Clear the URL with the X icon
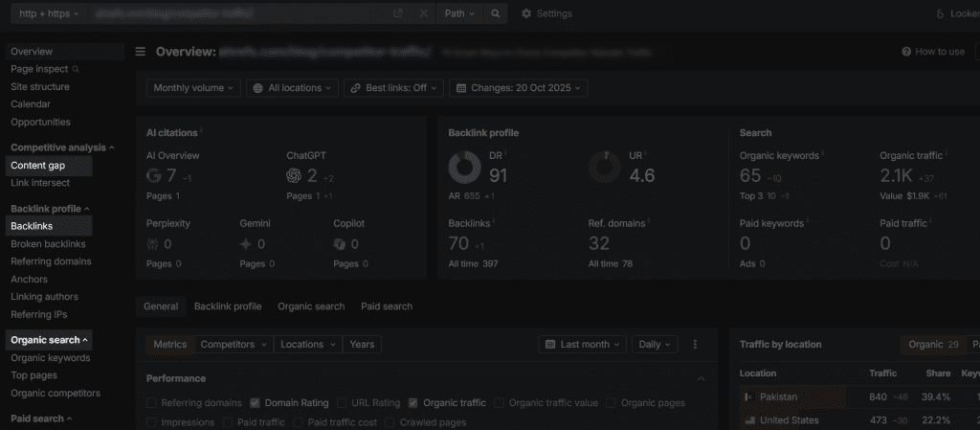 pos(424,13)
